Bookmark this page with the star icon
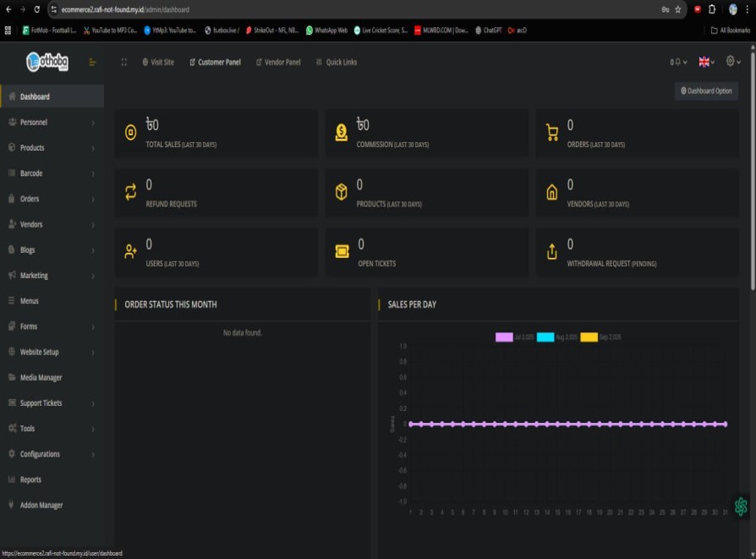756x559 pixels. [x=677, y=9]
